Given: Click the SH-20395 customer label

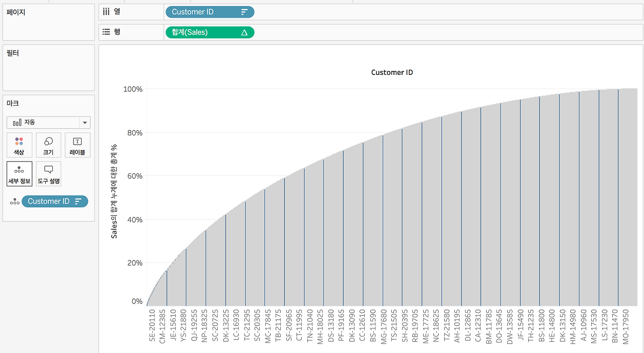Looking at the screenshot, I should pyautogui.click(x=405, y=326).
